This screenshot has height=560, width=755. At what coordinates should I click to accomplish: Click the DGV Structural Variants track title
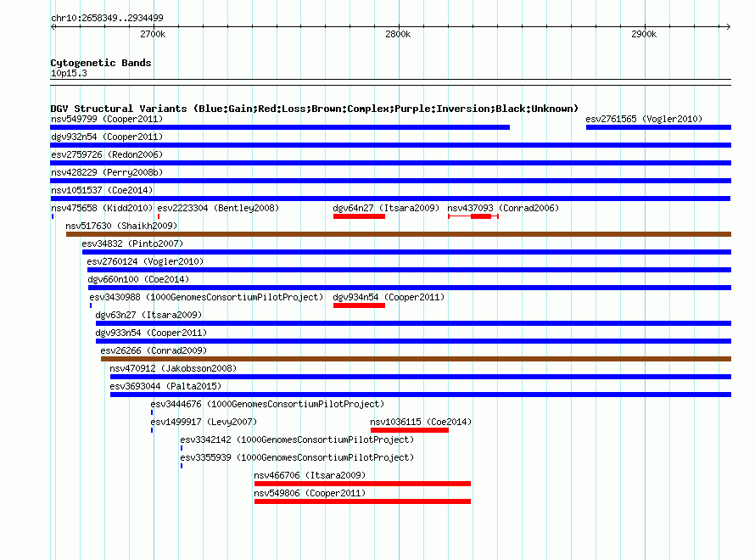315,109
